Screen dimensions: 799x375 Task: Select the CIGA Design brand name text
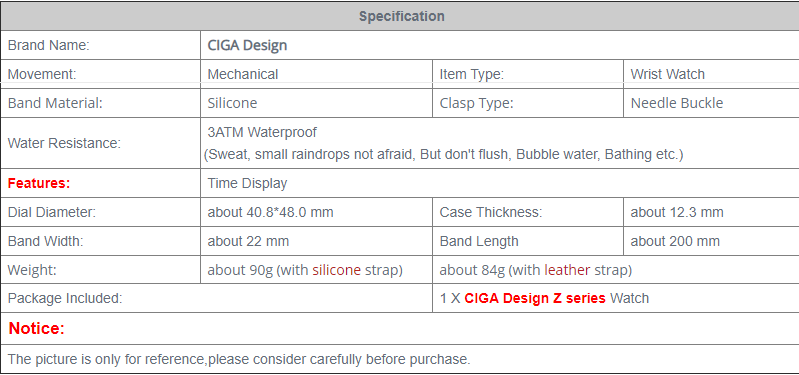tap(247, 45)
